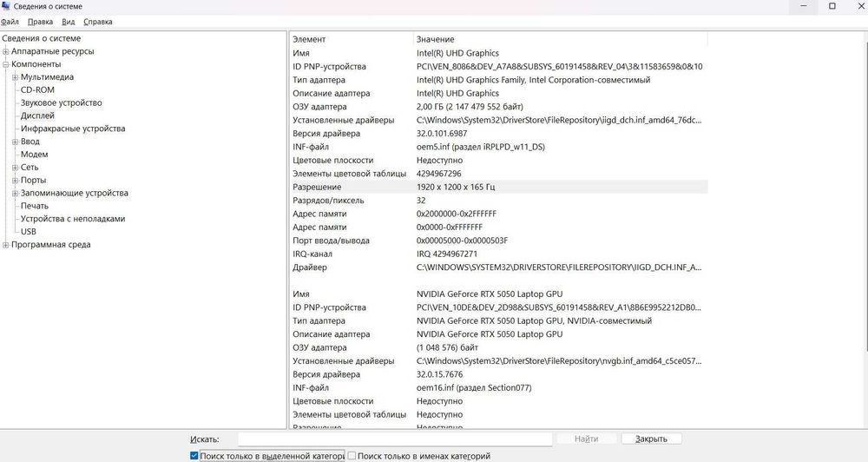Viewport: 868px width, 462px height.
Task: Expand the Ввод tree node
Action: 15,142
